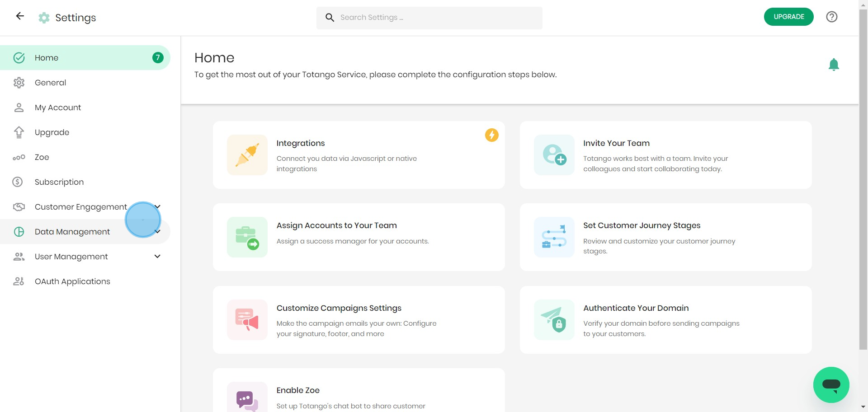Click the Search Settings field
Image resolution: width=868 pixels, height=412 pixels.
click(429, 18)
